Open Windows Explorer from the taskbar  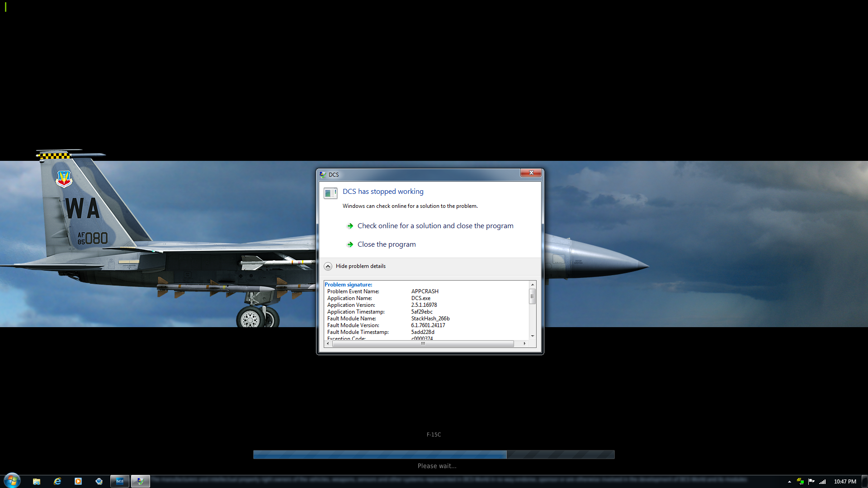pyautogui.click(x=37, y=481)
